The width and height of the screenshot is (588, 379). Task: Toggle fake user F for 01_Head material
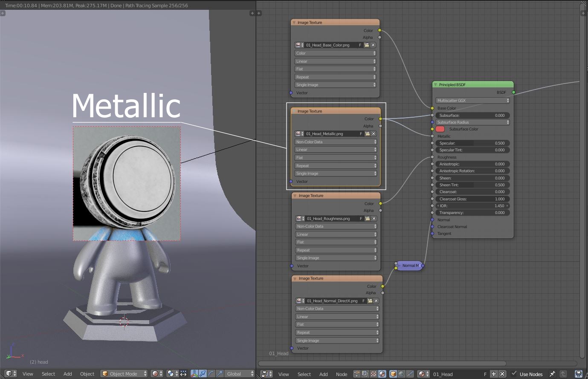pyautogui.click(x=485, y=374)
